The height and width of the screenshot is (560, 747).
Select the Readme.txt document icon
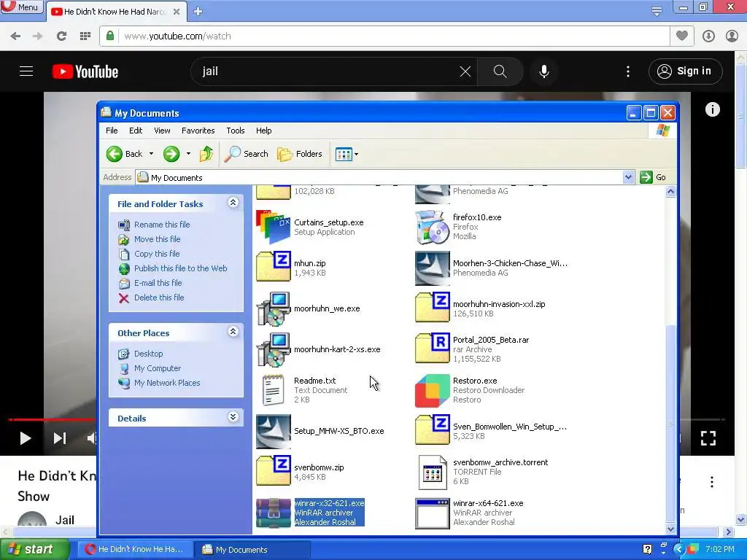273,390
